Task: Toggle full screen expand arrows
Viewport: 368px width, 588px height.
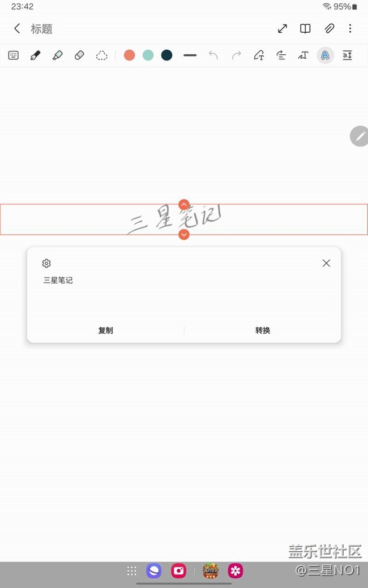Action: pyautogui.click(x=283, y=29)
